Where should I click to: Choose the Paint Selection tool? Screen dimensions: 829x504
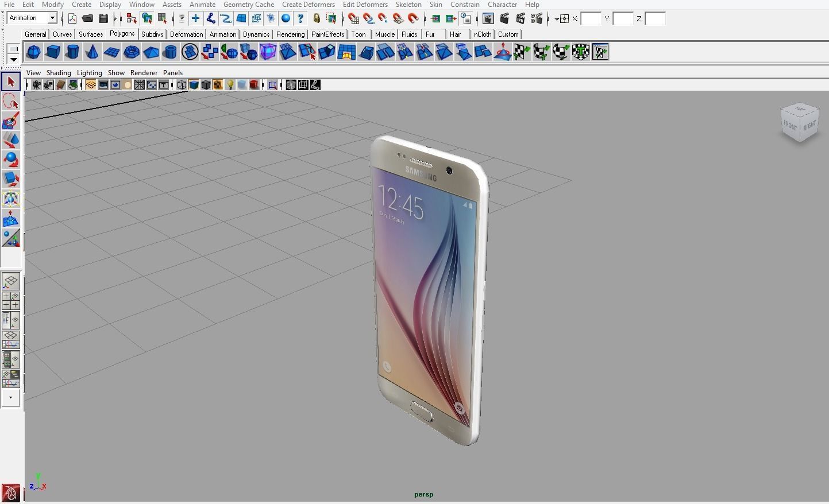[x=11, y=121]
